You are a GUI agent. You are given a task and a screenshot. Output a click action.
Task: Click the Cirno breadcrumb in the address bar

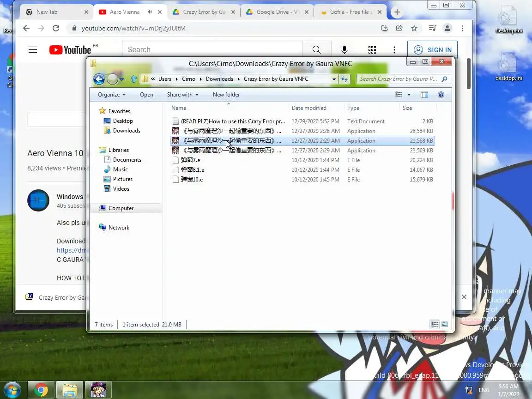tap(188, 79)
